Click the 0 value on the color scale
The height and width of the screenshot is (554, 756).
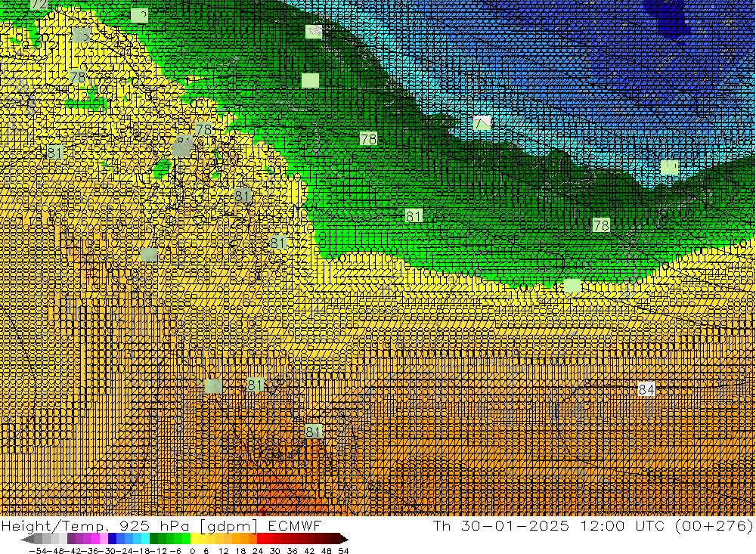[x=192, y=551]
